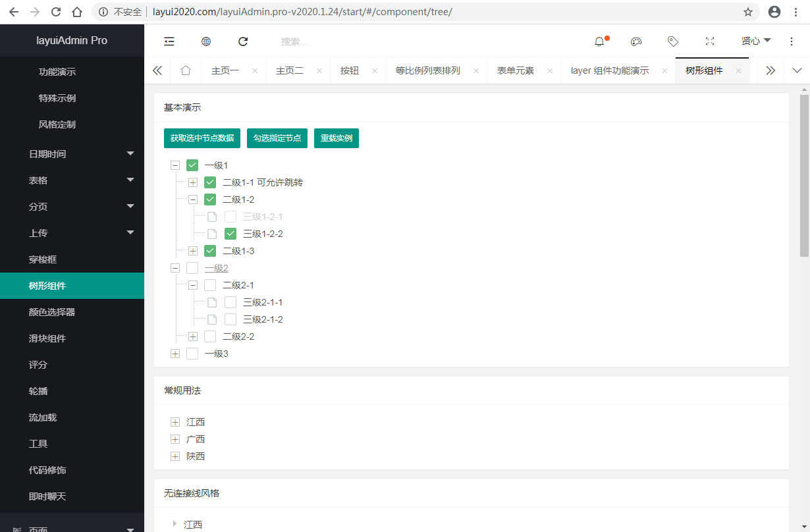Screen dimensions: 810x532
Task: Click the tag icon in the header
Action: pos(672,41)
